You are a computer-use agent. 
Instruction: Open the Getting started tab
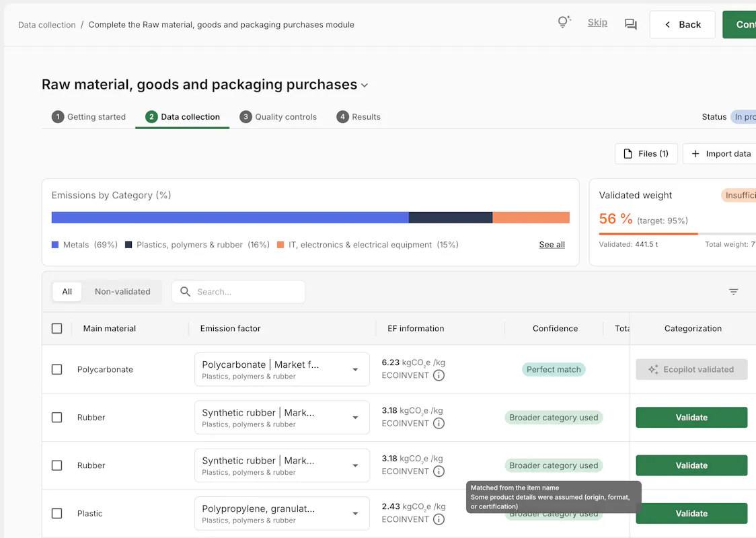click(89, 116)
